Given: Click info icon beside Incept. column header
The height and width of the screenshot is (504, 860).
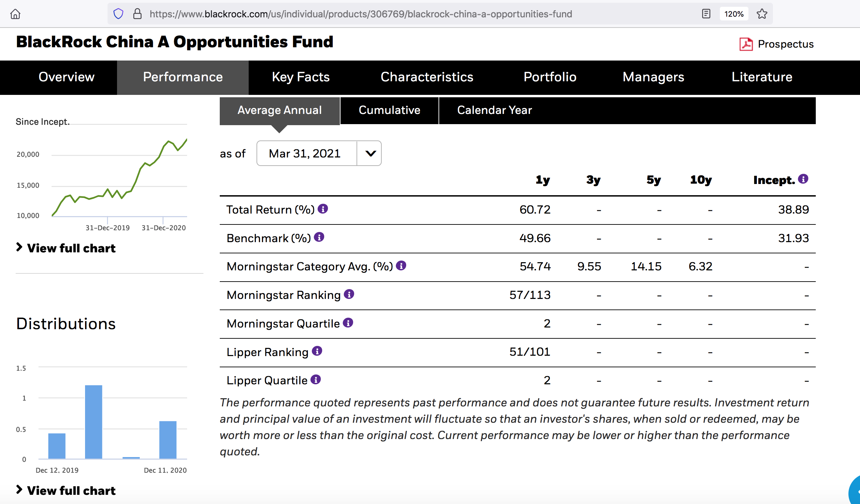Looking at the screenshot, I should click(x=803, y=179).
